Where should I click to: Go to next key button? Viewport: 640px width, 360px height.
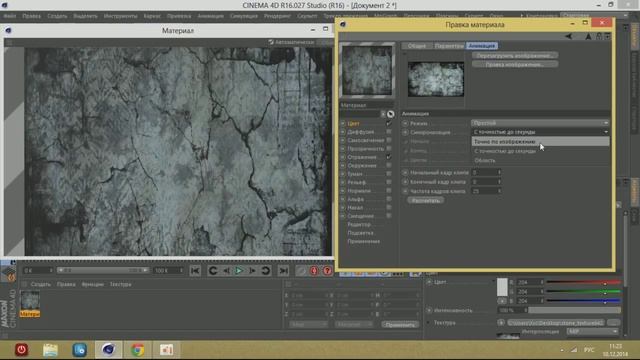pos(266,271)
